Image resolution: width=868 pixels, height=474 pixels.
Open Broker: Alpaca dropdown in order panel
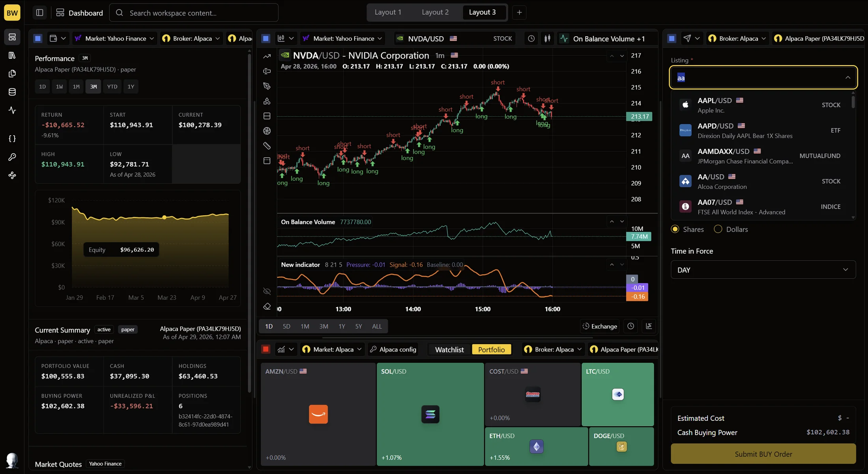737,39
